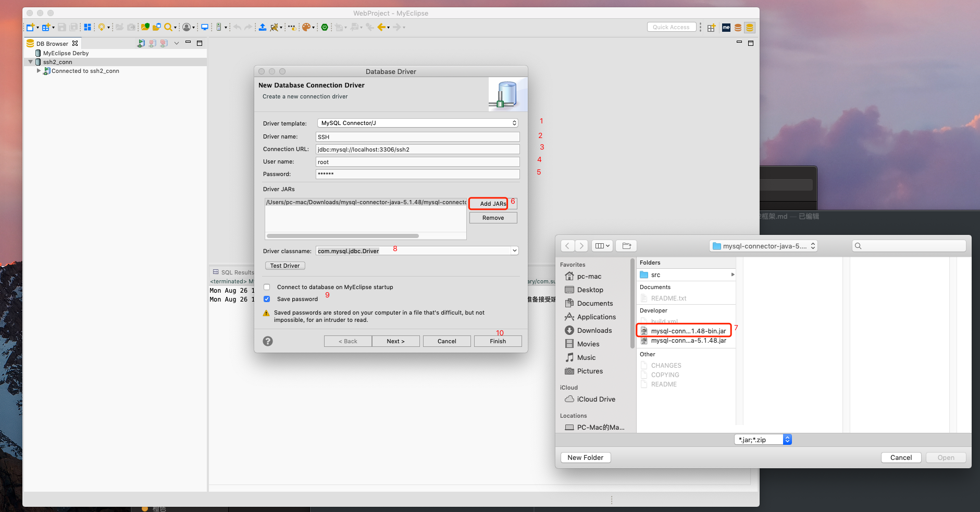Screen dimensions: 980x512
Task: Click the green power button icon
Action: [x=325, y=27]
